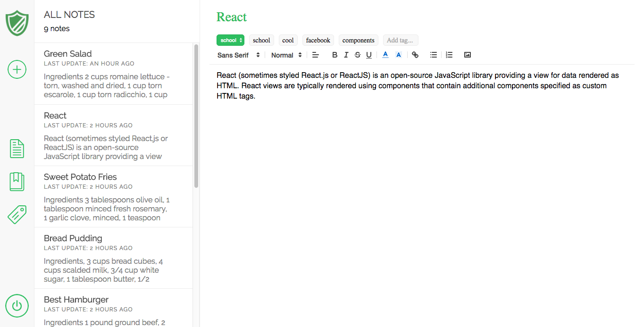Click the logout power icon
This screenshot has width=644, height=327.
(x=17, y=306)
